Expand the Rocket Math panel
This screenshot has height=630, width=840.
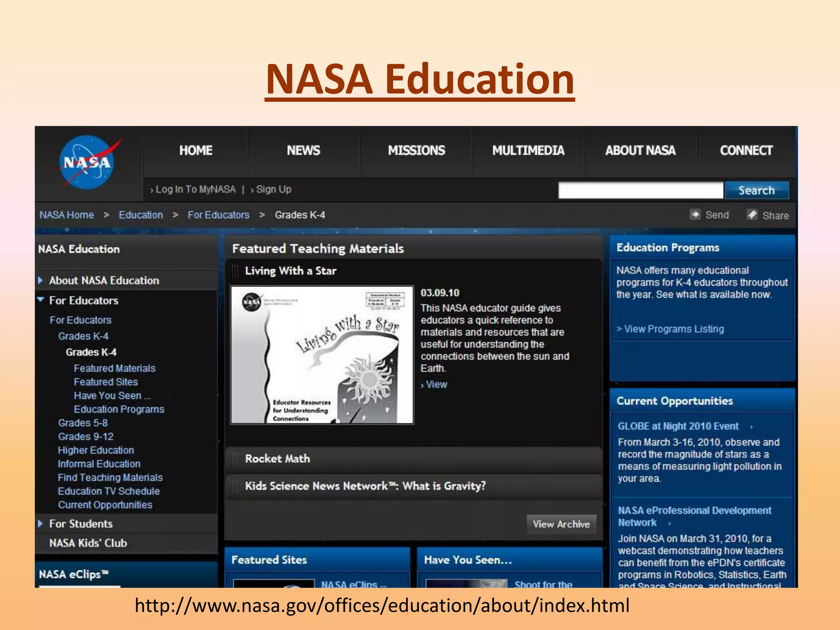pos(414,459)
